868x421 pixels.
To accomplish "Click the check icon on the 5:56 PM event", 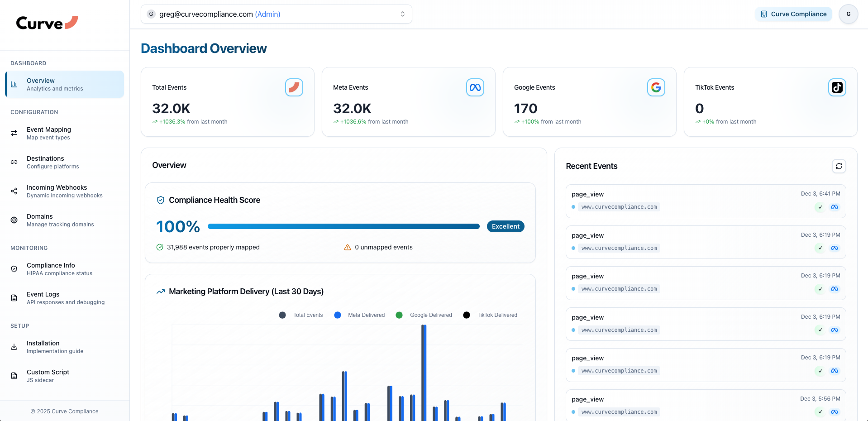I will pyautogui.click(x=820, y=412).
